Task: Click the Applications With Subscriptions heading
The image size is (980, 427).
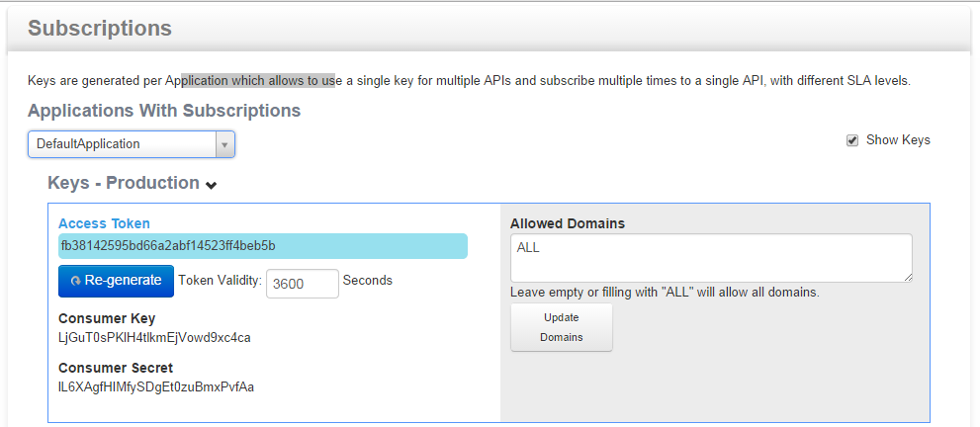Action: (x=164, y=111)
